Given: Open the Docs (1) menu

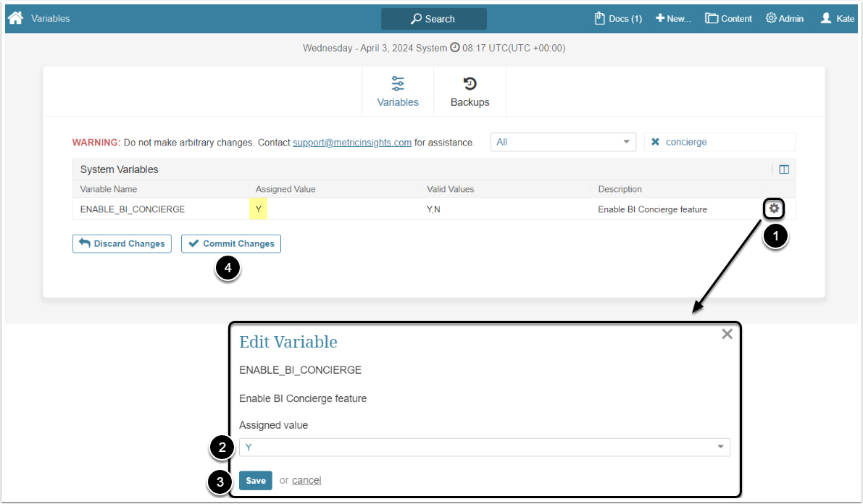Looking at the screenshot, I should coord(618,18).
